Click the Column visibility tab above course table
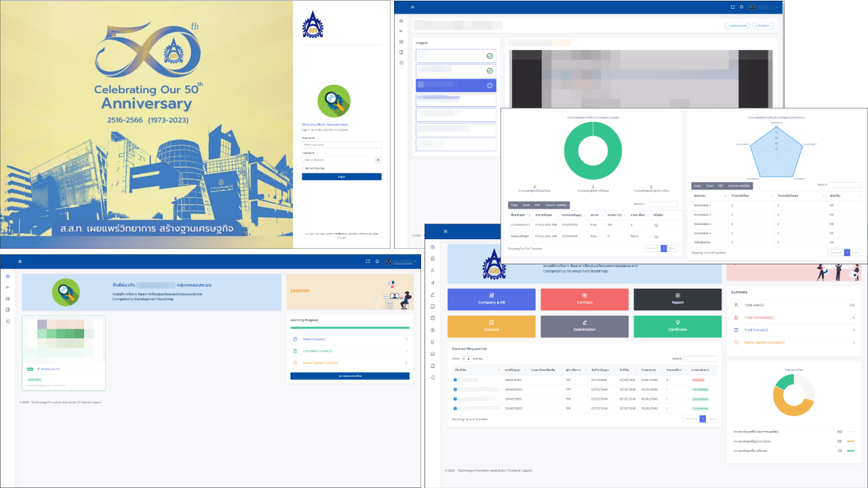This screenshot has height=488, width=868. point(555,205)
